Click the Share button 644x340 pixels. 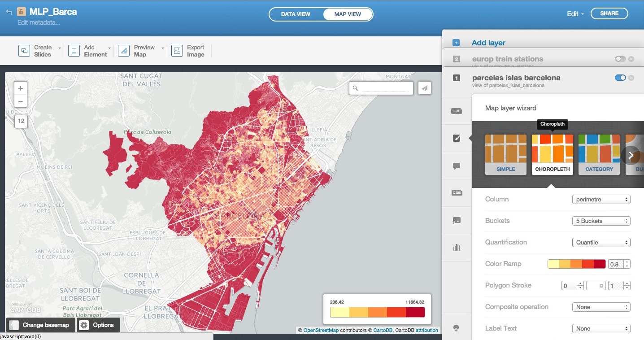609,13
